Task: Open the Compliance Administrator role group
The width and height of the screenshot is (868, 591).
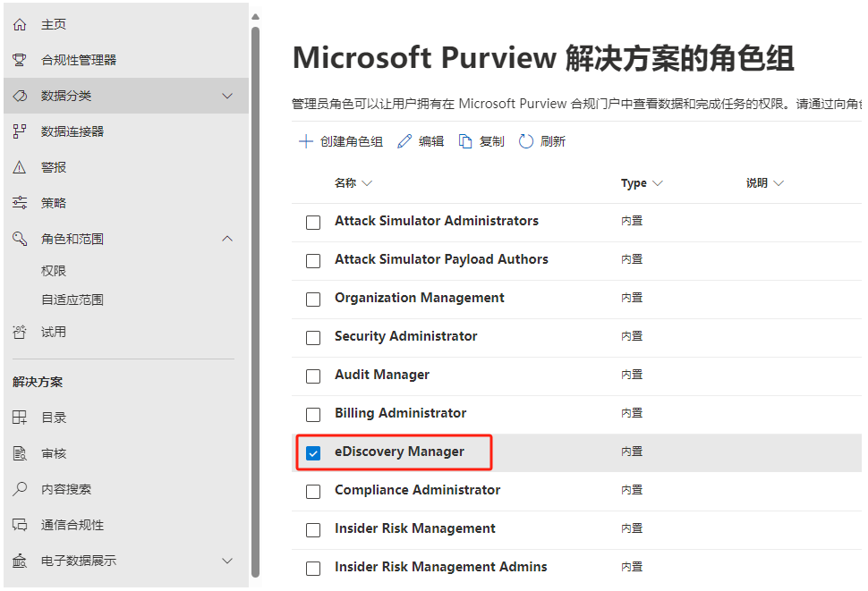Action: pyautogui.click(x=417, y=490)
